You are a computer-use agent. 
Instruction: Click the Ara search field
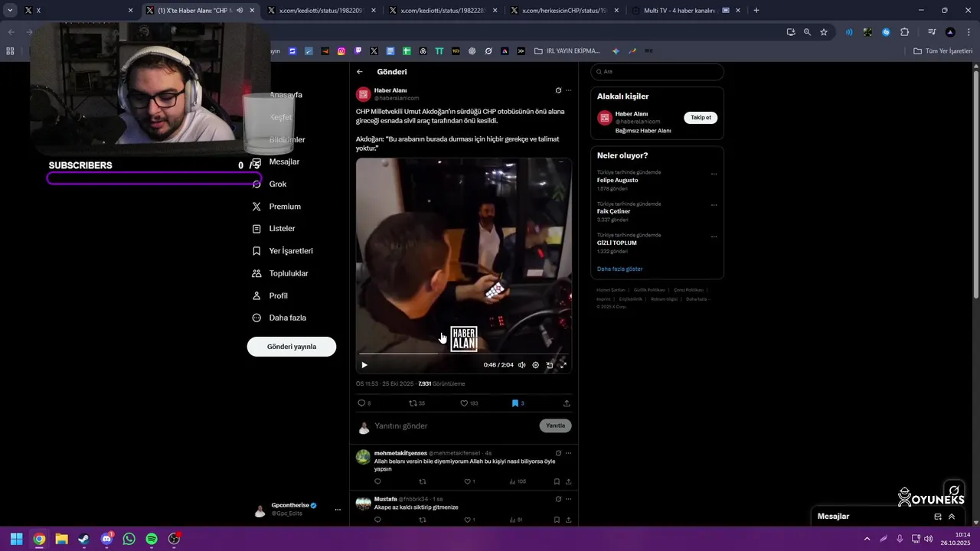pyautogui.click(x=657, y=72)
